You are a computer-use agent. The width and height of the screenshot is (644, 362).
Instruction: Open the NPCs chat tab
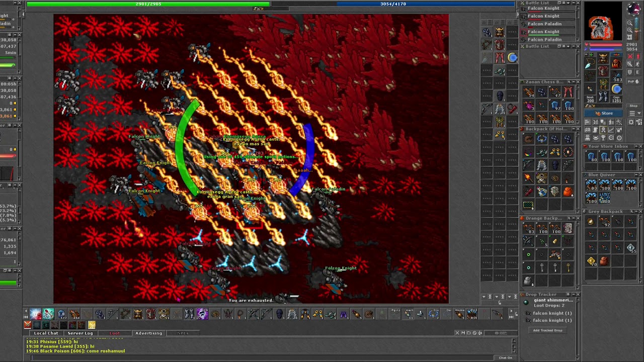[183, 333]
